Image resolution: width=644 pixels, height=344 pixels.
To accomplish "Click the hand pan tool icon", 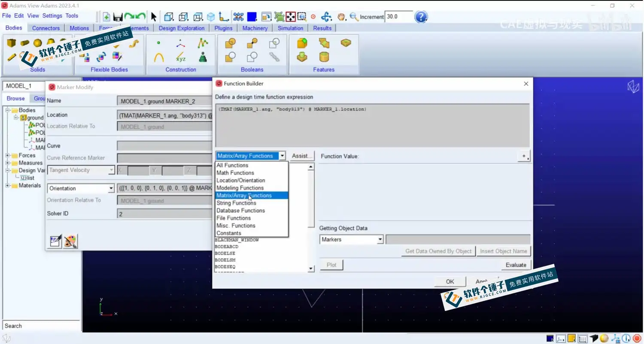I will (342, 17).
